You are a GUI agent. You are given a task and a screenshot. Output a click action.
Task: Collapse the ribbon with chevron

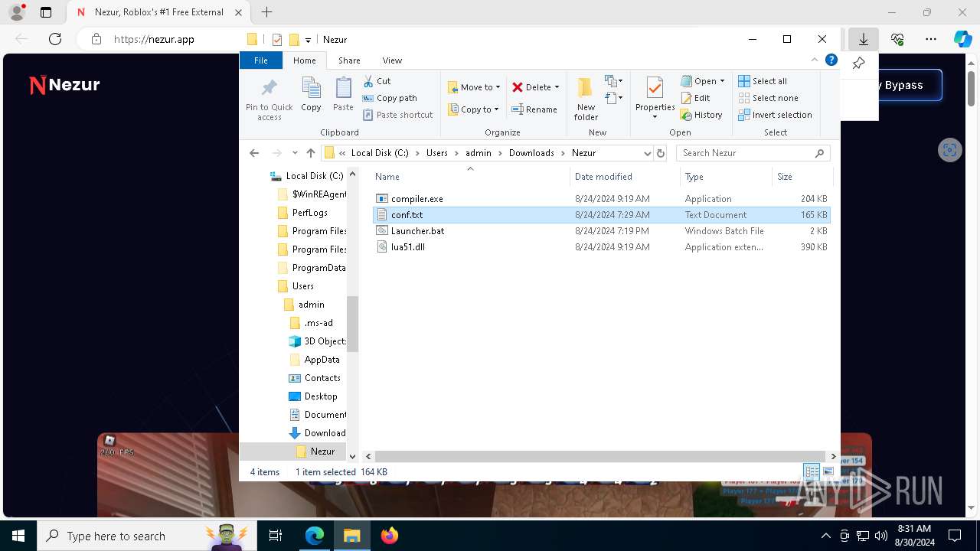point(815,60)
